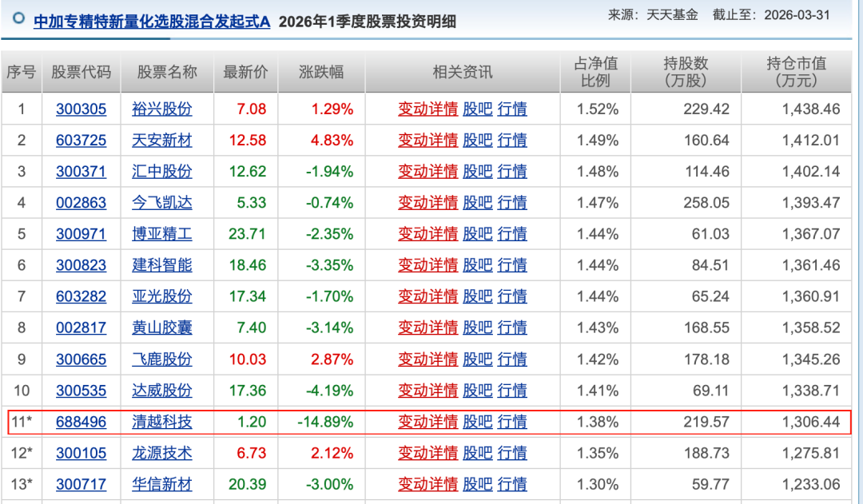Open fund link 中加专精特新量化选股混合发起式A
The image size is (863, 504).
(x=152, y=22)
